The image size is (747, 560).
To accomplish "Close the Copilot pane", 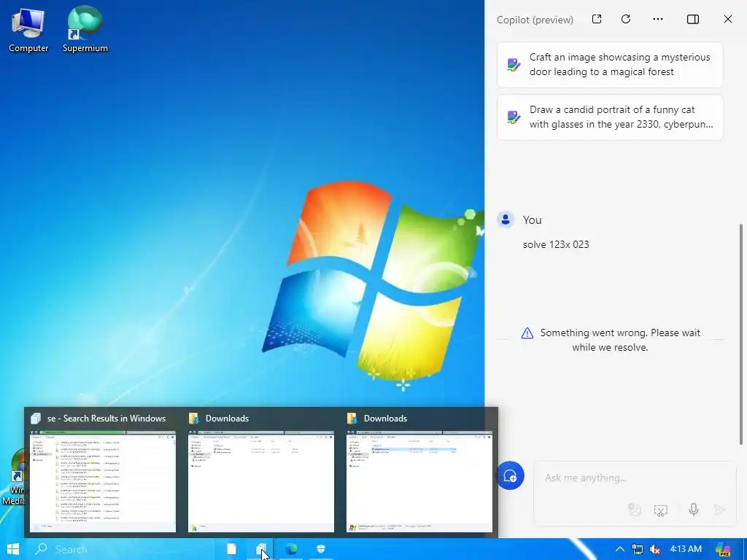I will click(728, 19).
